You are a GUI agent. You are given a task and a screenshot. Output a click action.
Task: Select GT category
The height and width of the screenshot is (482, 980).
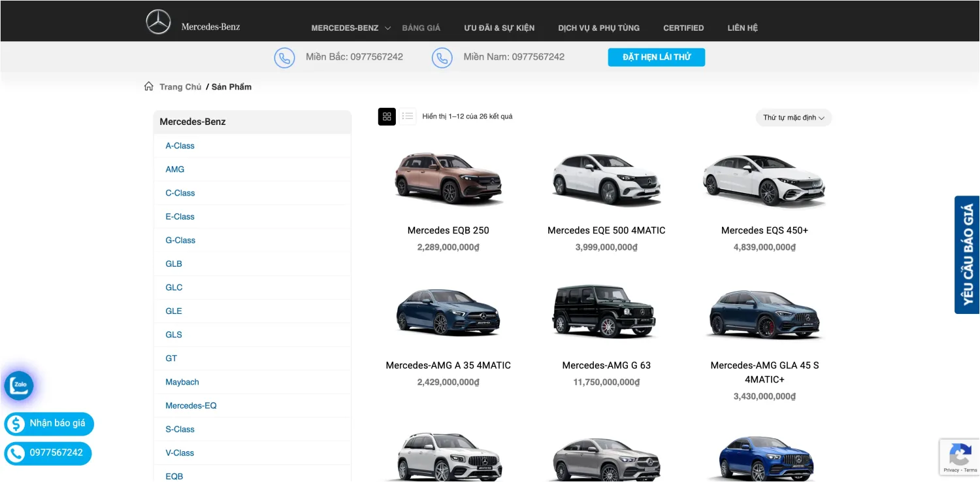tap(171, 358)
